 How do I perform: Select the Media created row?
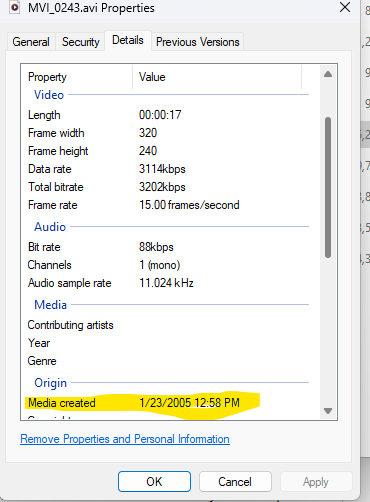(168, 403)
